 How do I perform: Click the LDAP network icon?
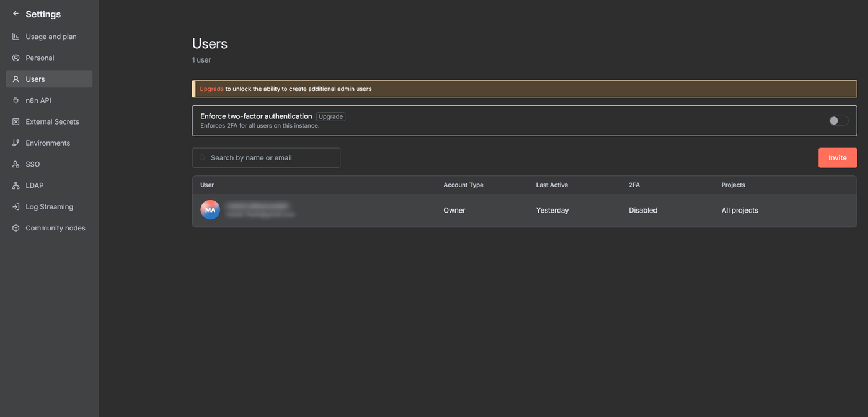(x=16, y=185)
